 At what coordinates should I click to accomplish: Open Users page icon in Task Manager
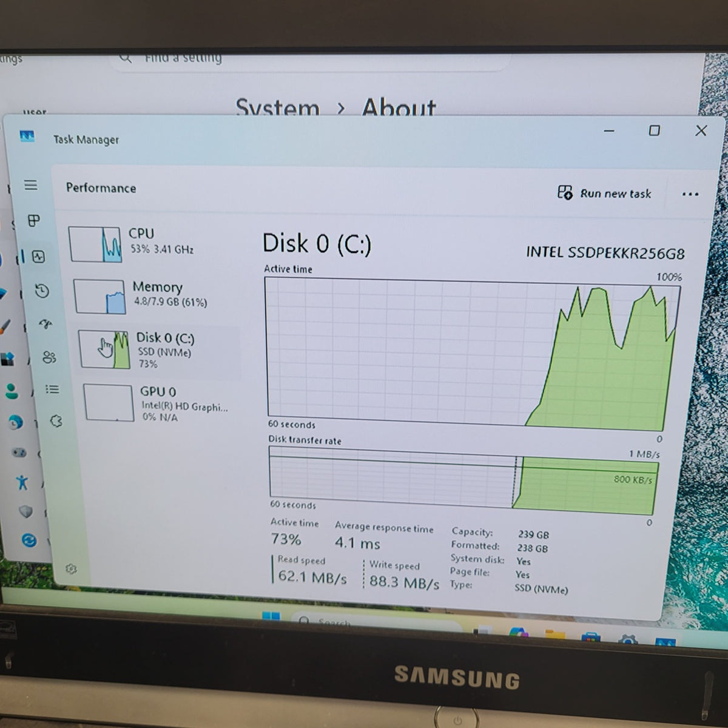[50, 357]
